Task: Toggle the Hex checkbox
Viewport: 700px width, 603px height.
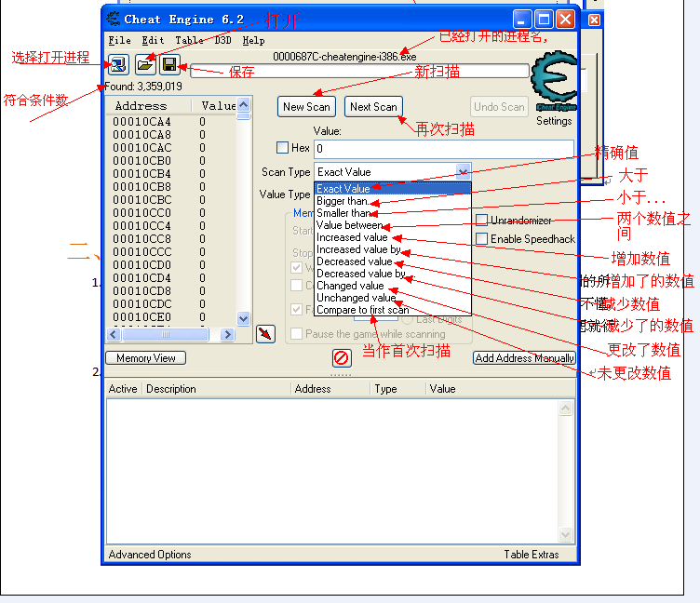Action: pos(283,148)
